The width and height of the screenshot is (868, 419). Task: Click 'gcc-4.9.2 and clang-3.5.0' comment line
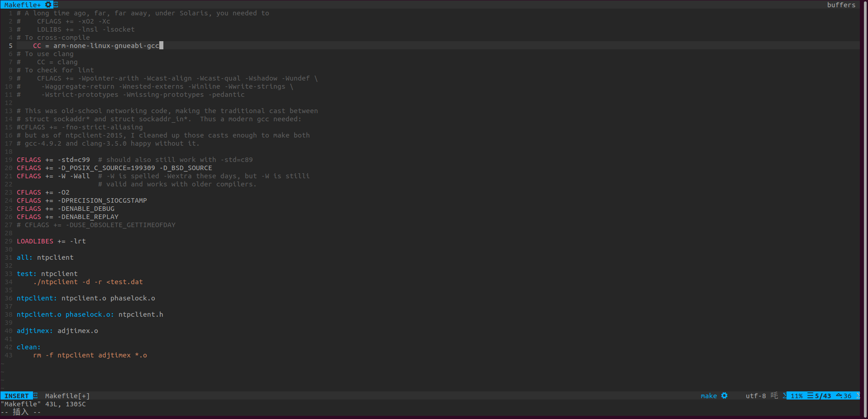tap(108, 143)
